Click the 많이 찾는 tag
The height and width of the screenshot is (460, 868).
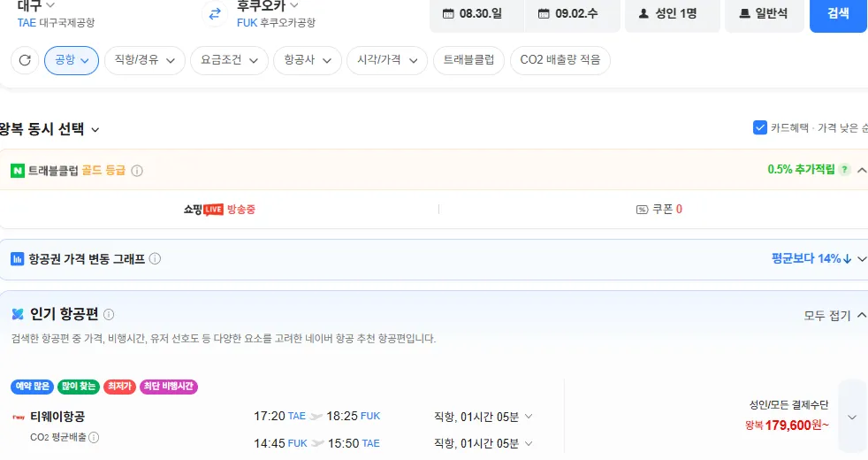pyautogui.click(x=79, y=387)
